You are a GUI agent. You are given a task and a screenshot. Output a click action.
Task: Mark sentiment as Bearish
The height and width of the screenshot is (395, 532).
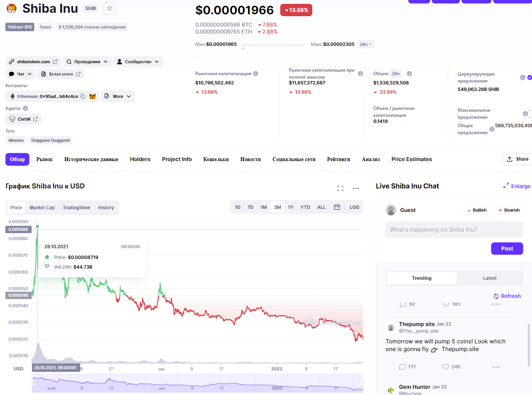click(x=509, y=210)
